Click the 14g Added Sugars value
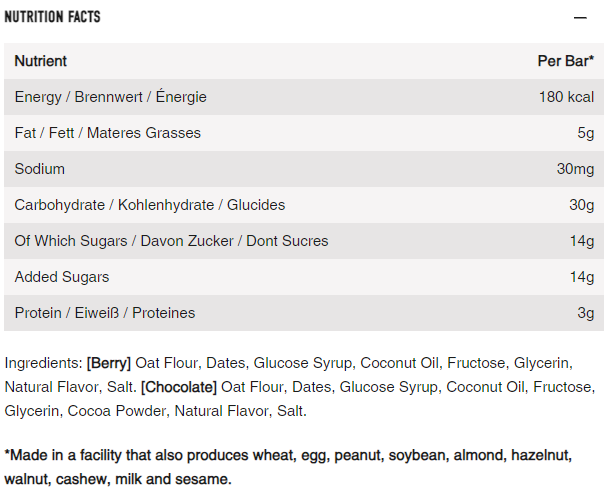This screenshot has height=489, width=606. [582, 277]
